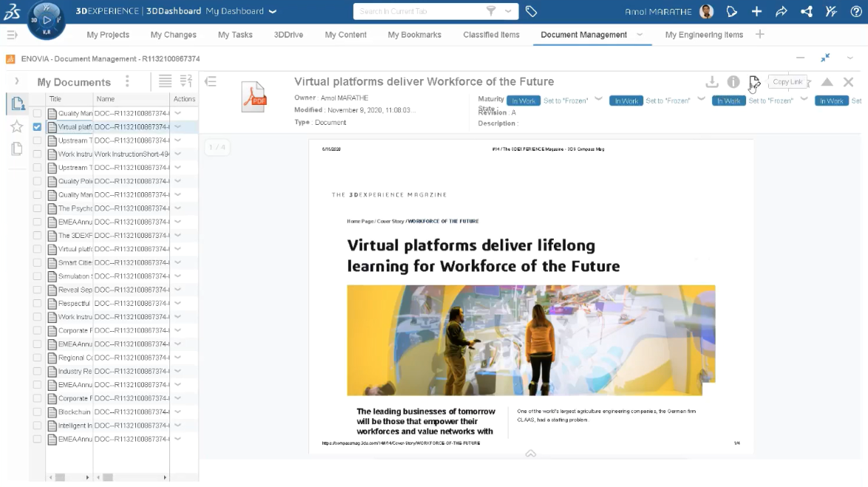868x487 pixels.
Task: Click the sort order icon in My Documents
Action: coord(186,81)
